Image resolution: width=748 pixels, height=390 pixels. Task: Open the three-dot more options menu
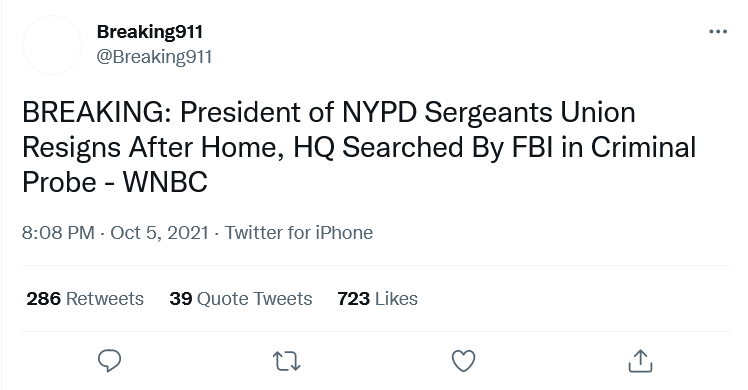pos(718,32)
